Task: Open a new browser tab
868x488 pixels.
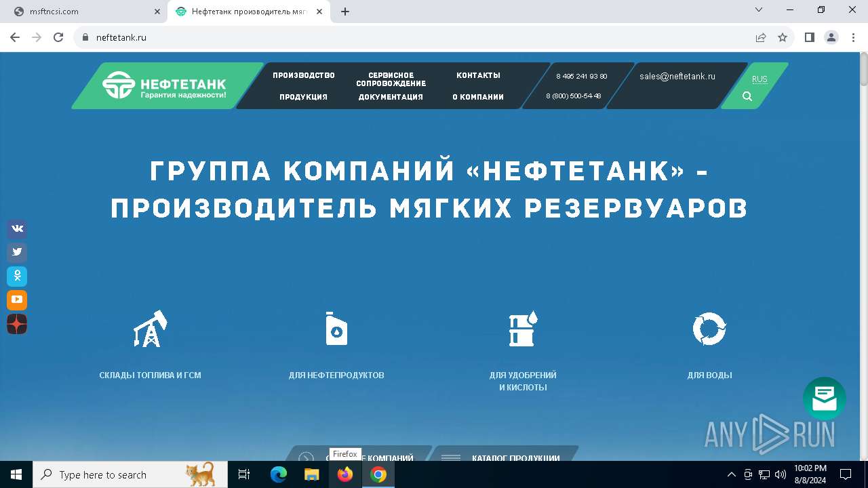Action: coord(345,12)
